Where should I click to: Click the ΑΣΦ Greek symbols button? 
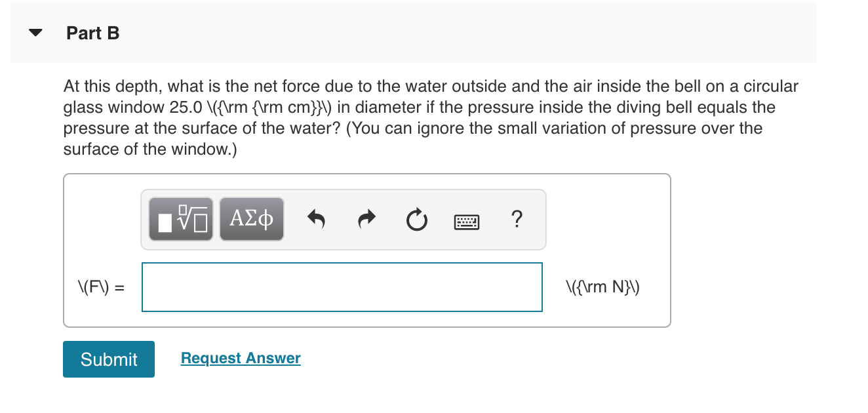pyautogui.click(x=251, y=219)
